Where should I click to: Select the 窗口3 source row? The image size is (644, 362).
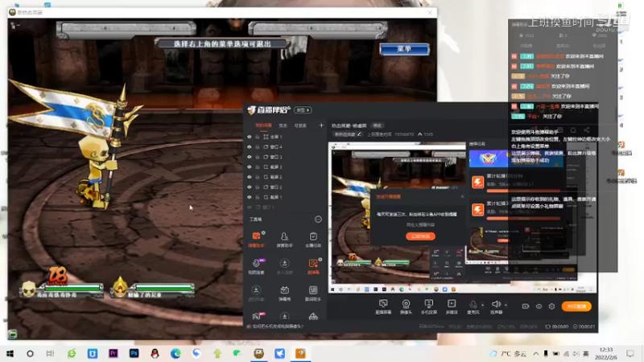tap(286, 157)
